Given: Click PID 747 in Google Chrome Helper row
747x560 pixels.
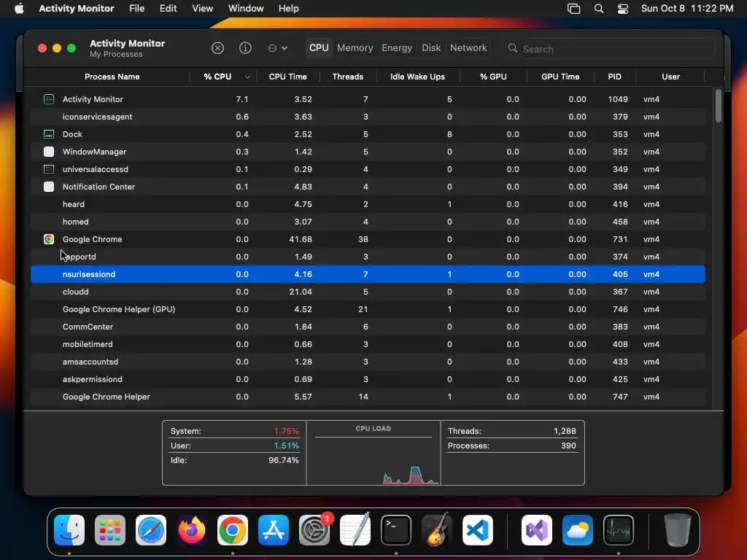Looking at the screenshot, I should [620, 397].
